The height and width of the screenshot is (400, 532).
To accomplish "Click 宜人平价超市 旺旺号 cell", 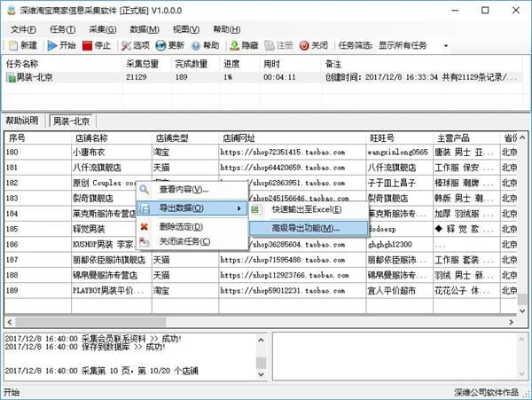I will (400, 291).
